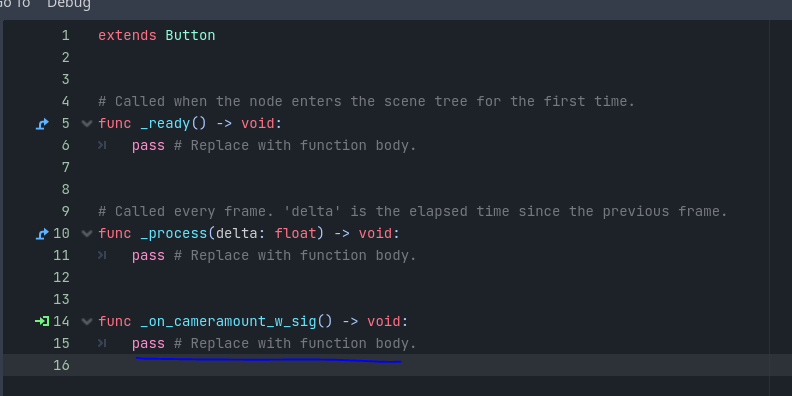Click the indent tab marker on line 6

click(102, 145)
